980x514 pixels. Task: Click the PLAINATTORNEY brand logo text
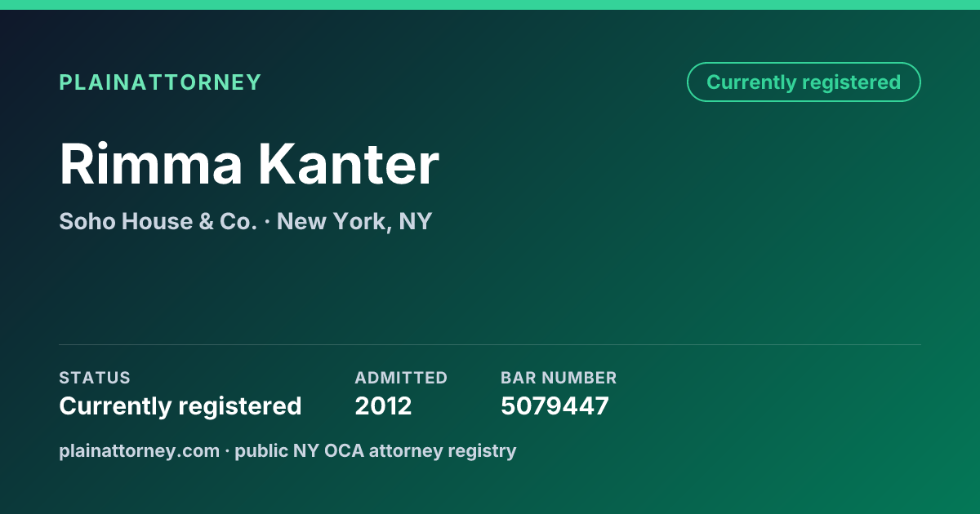pos(160,82)
